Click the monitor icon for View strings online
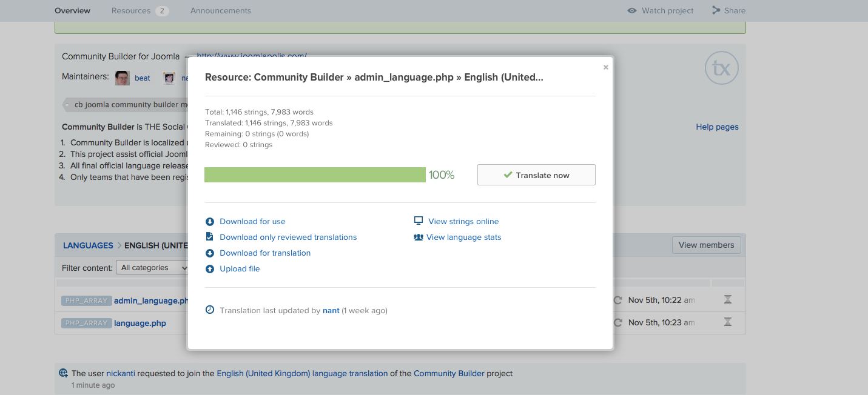 [419, 221]
